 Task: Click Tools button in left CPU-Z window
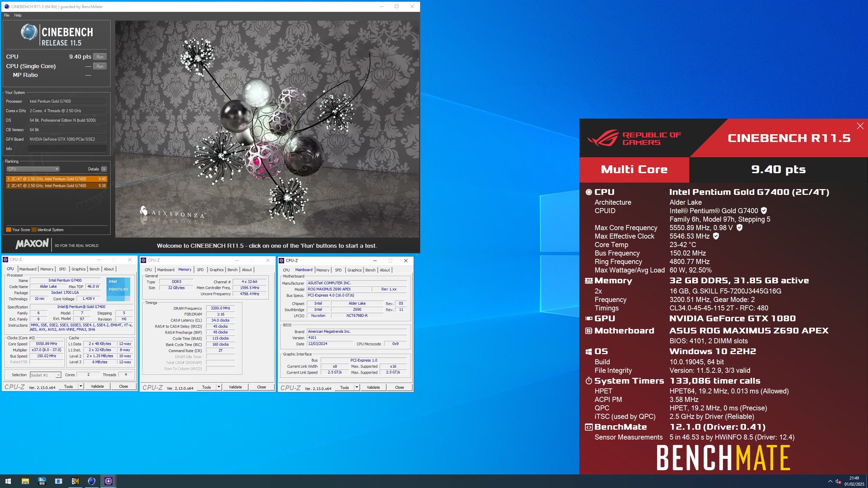(68, 387)
